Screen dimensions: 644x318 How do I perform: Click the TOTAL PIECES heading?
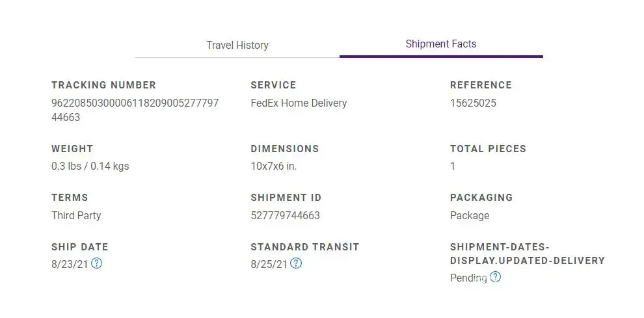coord(488,149)
